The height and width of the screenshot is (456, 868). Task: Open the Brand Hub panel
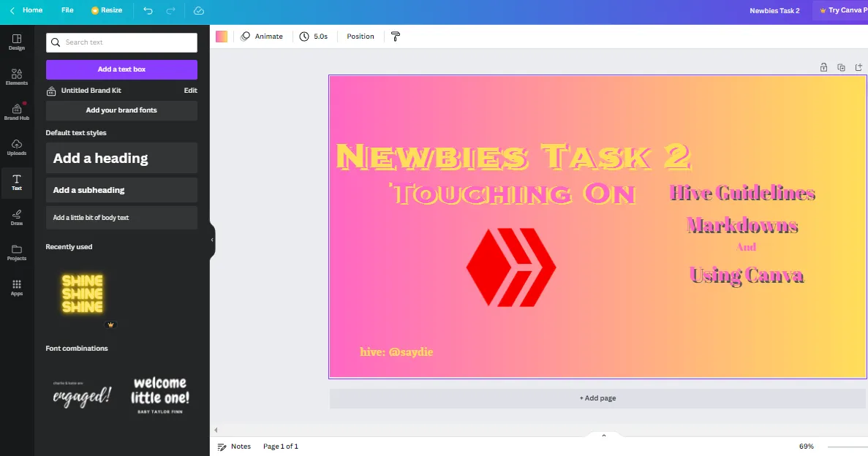click(17, 112)
